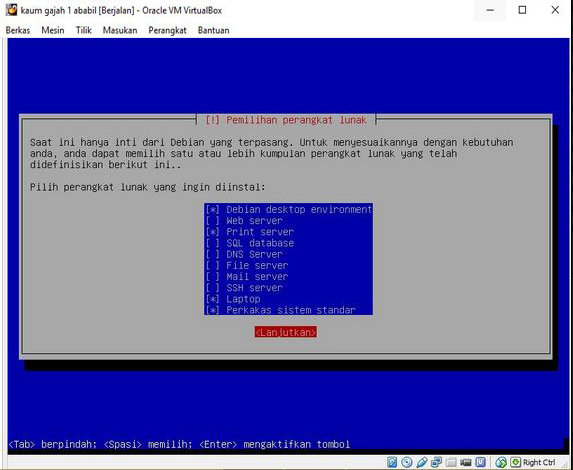
Task: Uncheck the Laptop option
Action: pyautogui.click(x=212, y=299)
